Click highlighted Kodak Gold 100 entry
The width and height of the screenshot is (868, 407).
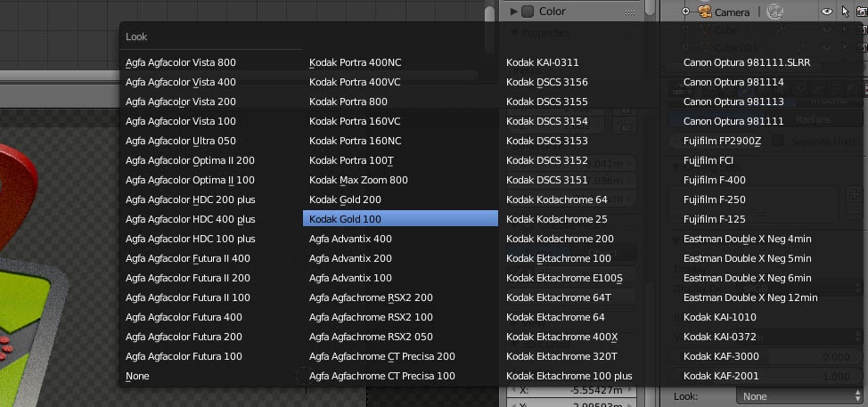(x=400, y=219)
